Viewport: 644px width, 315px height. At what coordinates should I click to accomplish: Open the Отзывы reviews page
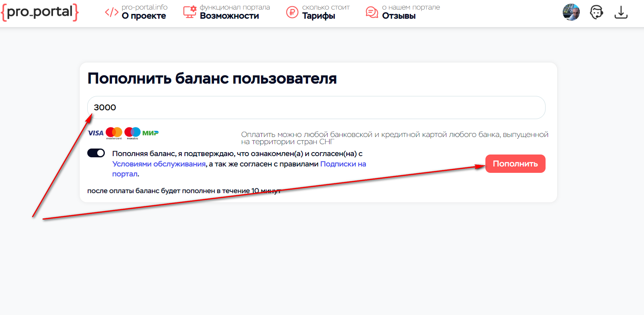point(399,16)
